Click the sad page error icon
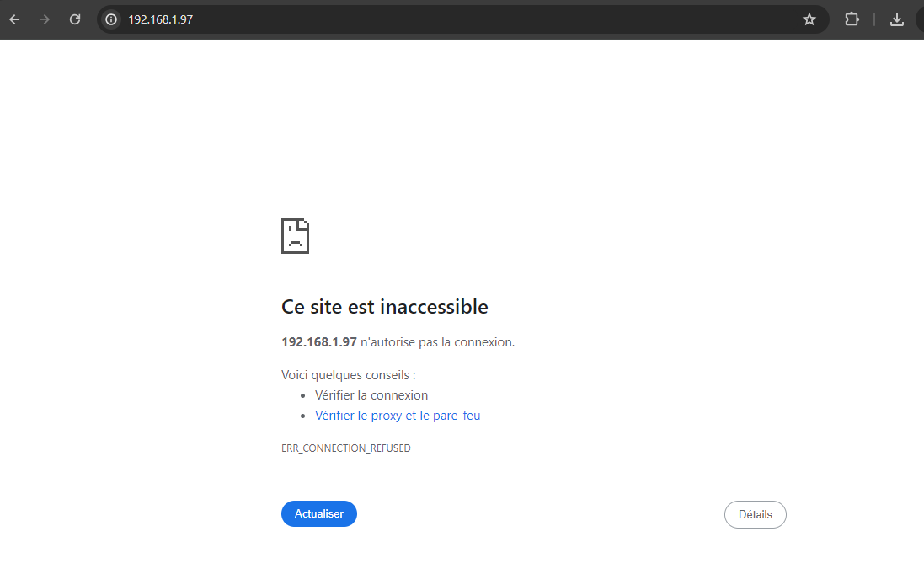 coord(295,236)
